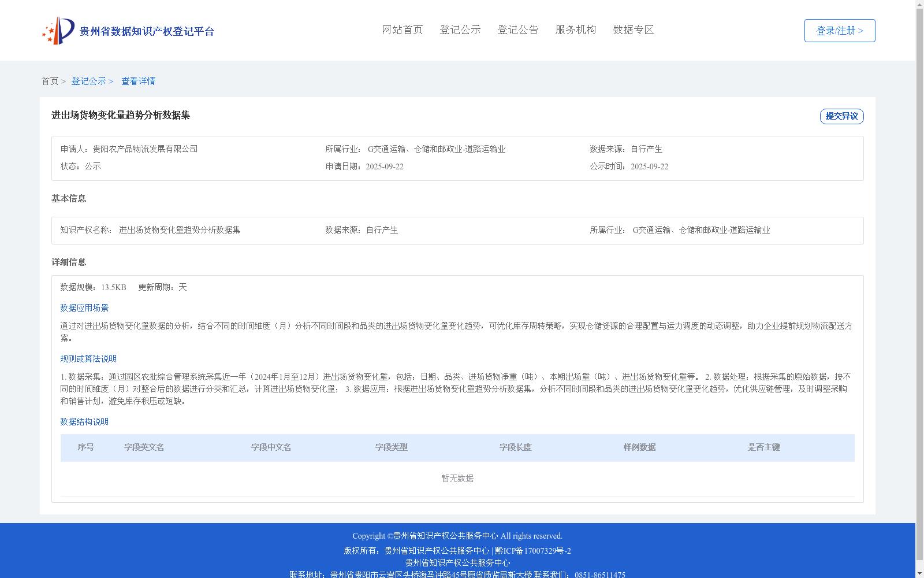Click the footer ICP number 黔ICP备17007329号-2
Screen dimensions: 924x578
(533, 551)
